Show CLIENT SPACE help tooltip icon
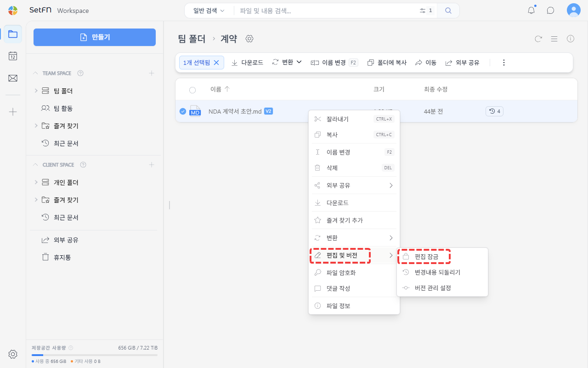The width and height of the screenshot is (588, 368). coord(83,165)
